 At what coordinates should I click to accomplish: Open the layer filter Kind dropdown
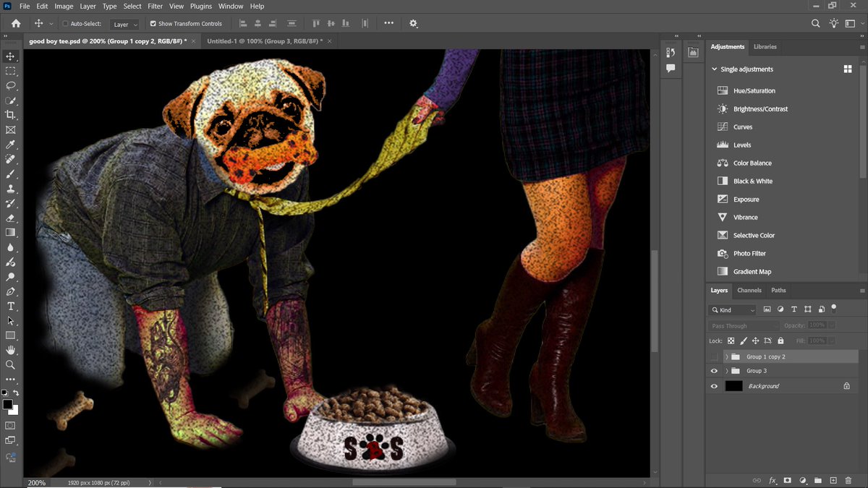pyautogui.click(x=732, y=310)
